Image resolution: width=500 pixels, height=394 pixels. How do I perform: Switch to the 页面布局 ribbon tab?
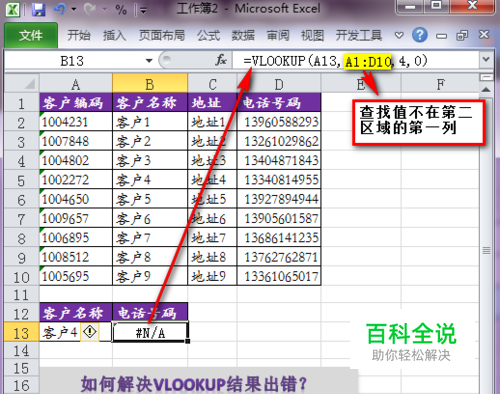[x=162, y=35]
